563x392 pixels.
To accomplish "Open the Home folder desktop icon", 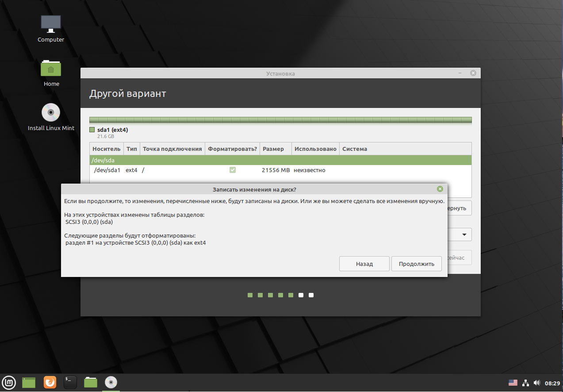I will pos(51,73).
